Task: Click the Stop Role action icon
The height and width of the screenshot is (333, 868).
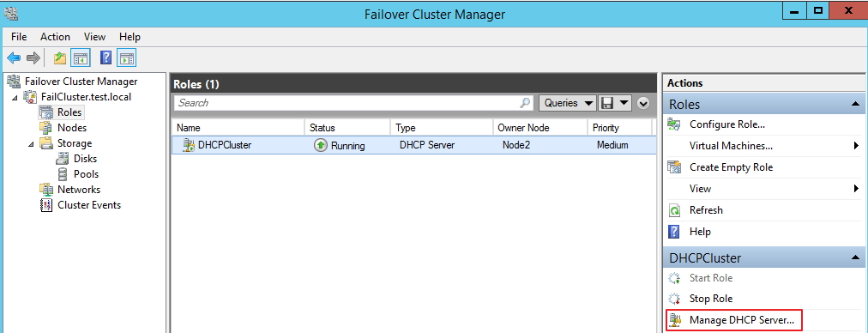Action: click(x=674, y=299)
